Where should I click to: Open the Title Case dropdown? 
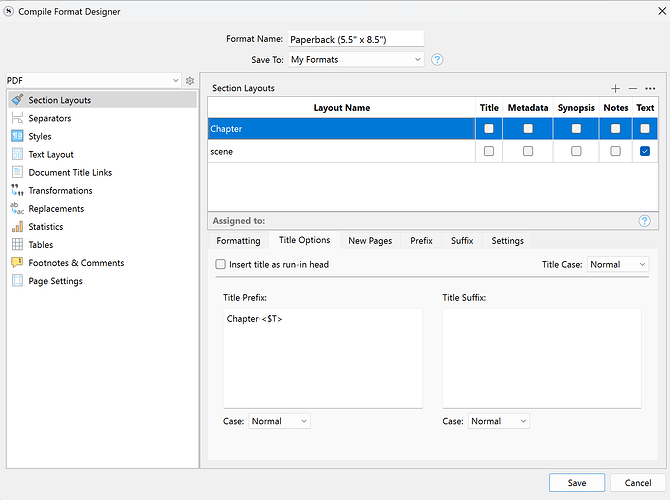(618, 264)
